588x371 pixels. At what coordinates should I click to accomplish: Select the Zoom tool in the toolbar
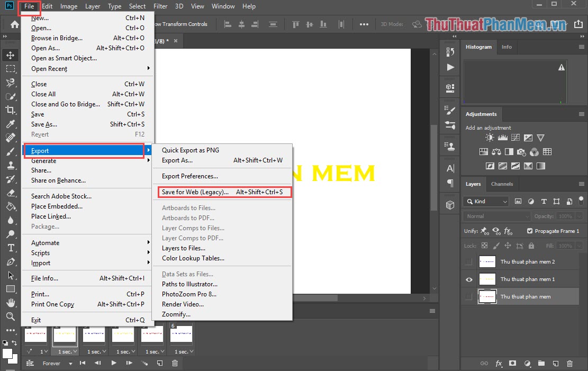[x=11, y=317]
